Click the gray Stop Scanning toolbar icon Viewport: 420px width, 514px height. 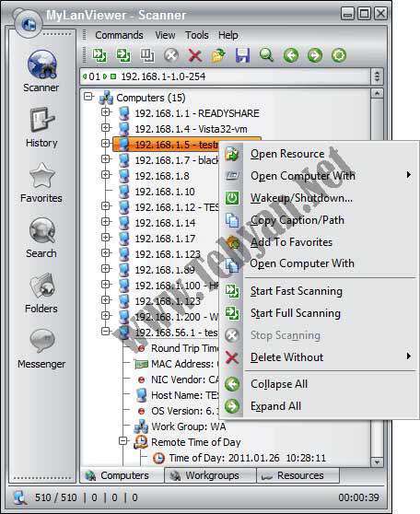coord(171,55)
